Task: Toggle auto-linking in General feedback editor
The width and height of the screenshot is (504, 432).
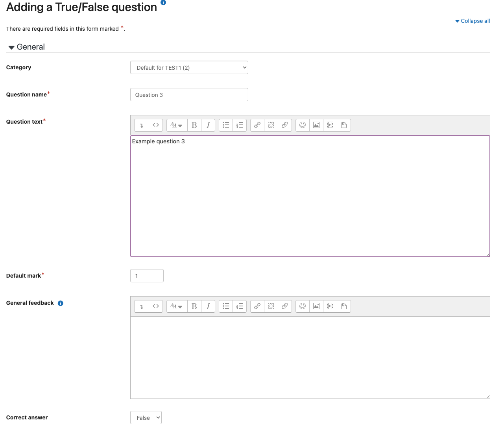Action: (285, 306)
